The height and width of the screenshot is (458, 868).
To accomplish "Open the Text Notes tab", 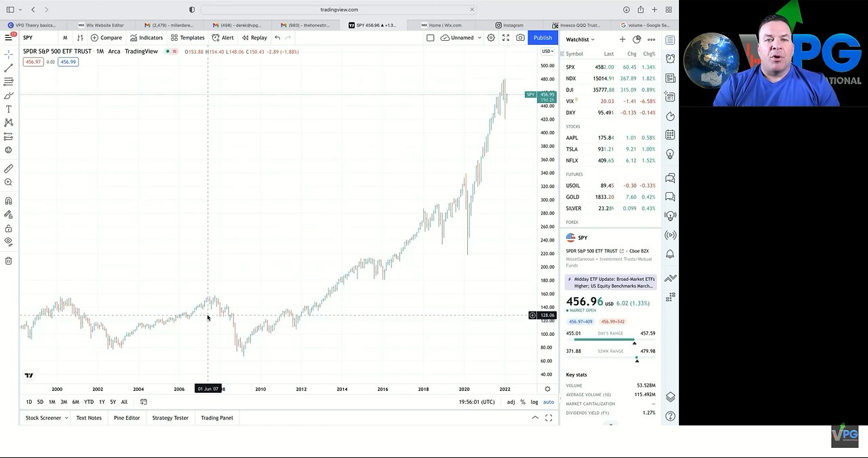I will 89,418.
